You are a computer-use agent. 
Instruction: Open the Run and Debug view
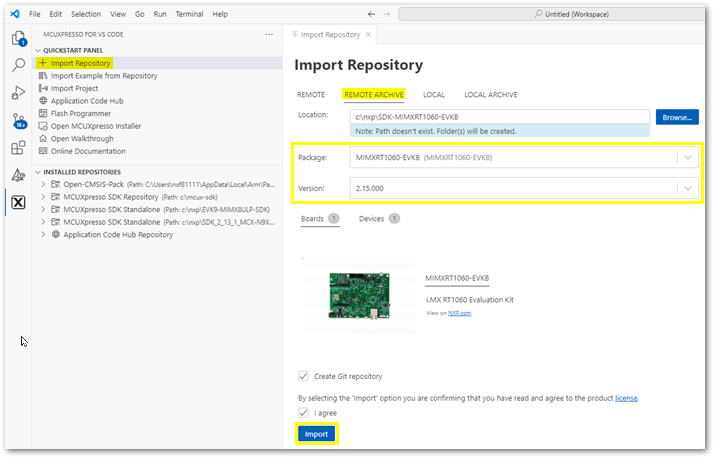click(x=18, y=92)
